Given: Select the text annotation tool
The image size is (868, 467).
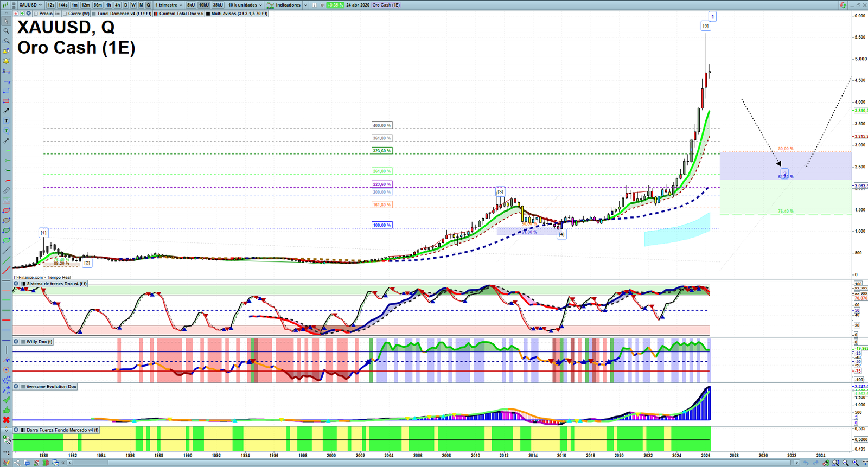Looking at the screenshot, I should [x=7, y=121].
